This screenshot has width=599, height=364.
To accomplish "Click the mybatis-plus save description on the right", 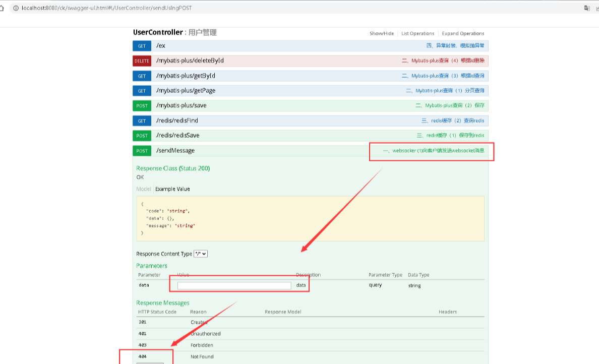I will pos(450,105).
